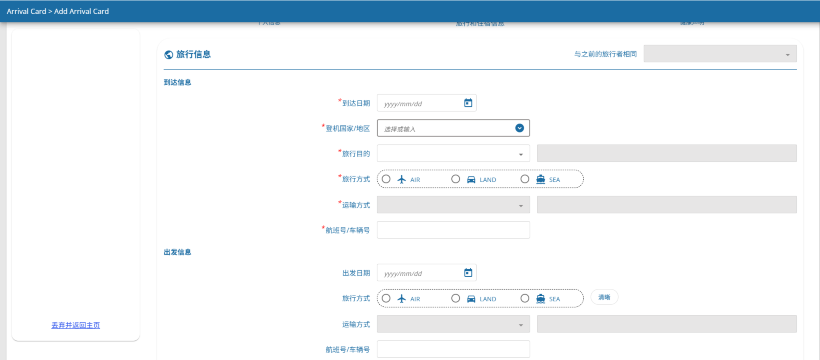820x360 pixels.
Task: Click the ship icon in arrival travel mode
Action: coord(541,179)
